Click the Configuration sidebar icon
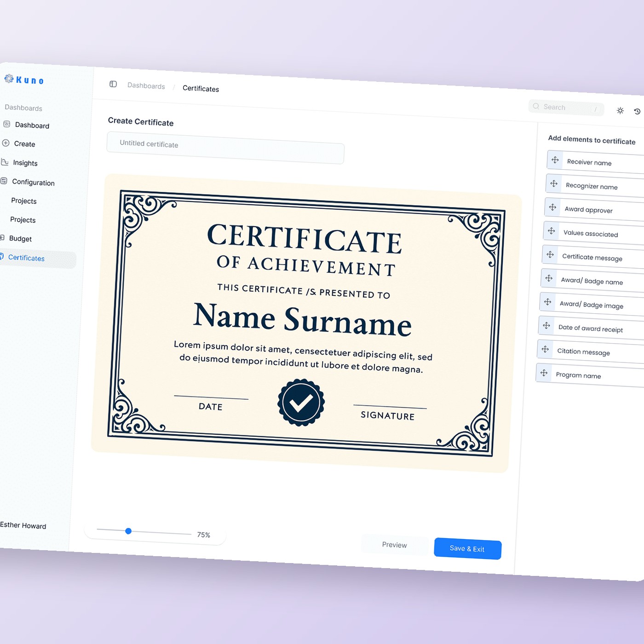This screenshot has height=644, width=644. tap(4, 181)
